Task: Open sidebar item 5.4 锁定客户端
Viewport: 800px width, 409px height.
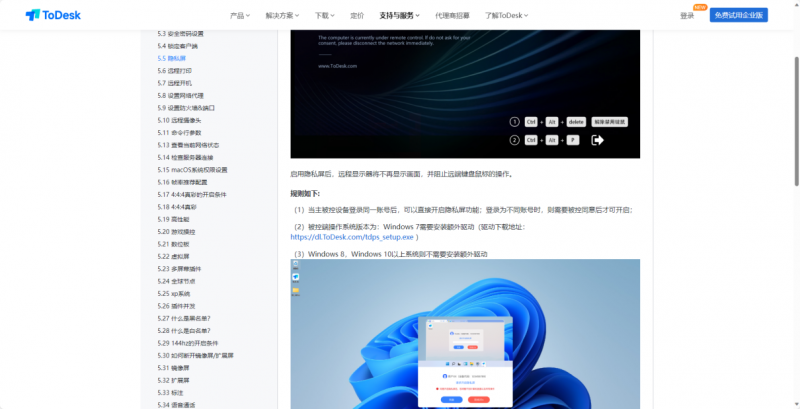Action: 178,46
